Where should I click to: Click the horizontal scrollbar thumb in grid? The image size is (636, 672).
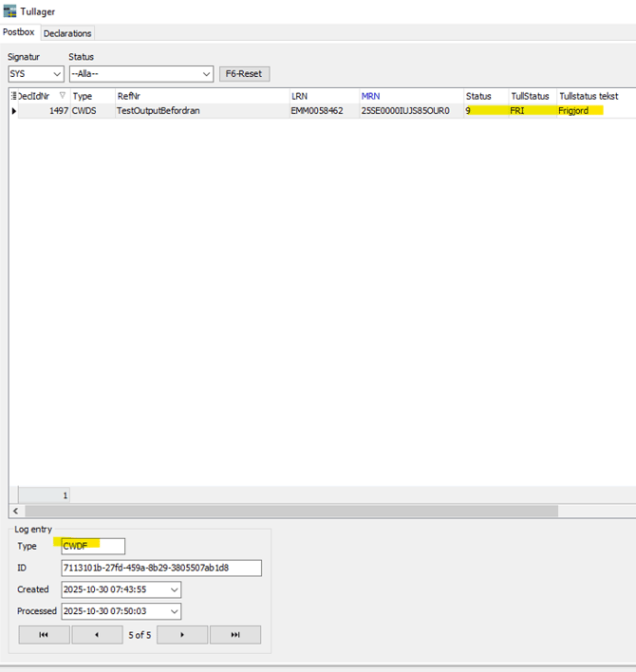tap(285, 511)
